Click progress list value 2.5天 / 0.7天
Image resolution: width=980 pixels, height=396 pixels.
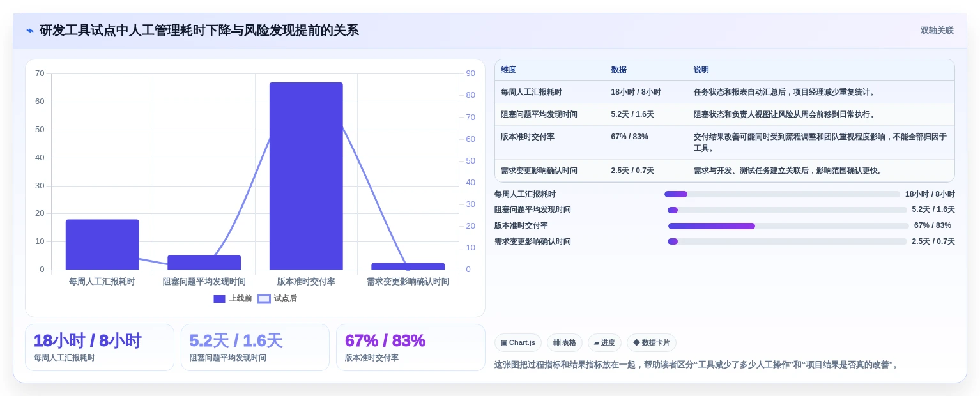[x=933, y=241]
